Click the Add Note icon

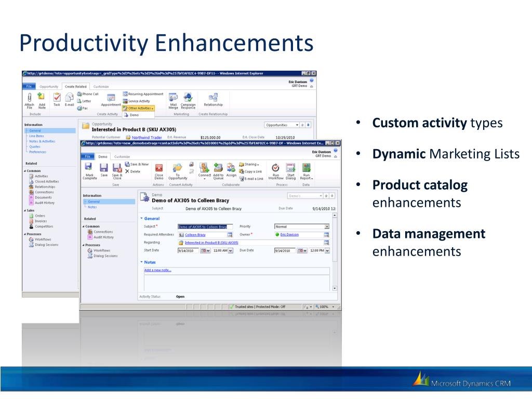[42, 101]
